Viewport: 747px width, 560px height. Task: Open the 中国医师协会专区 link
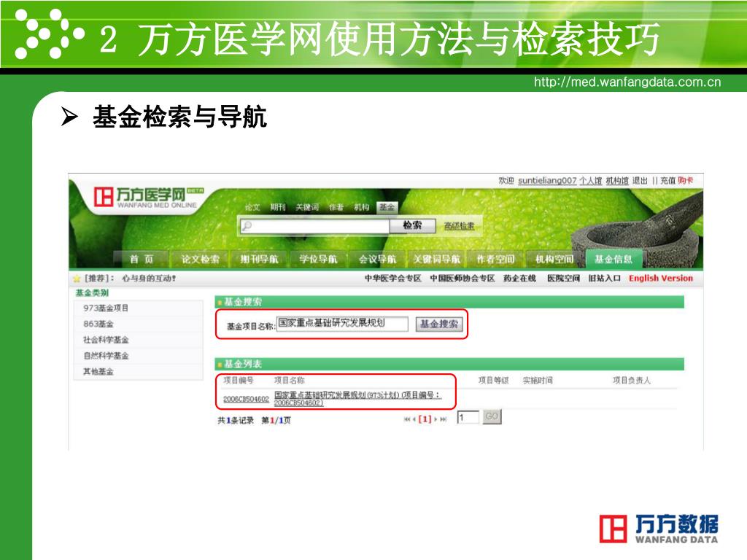pyautogui.click(x=462, y=278)
